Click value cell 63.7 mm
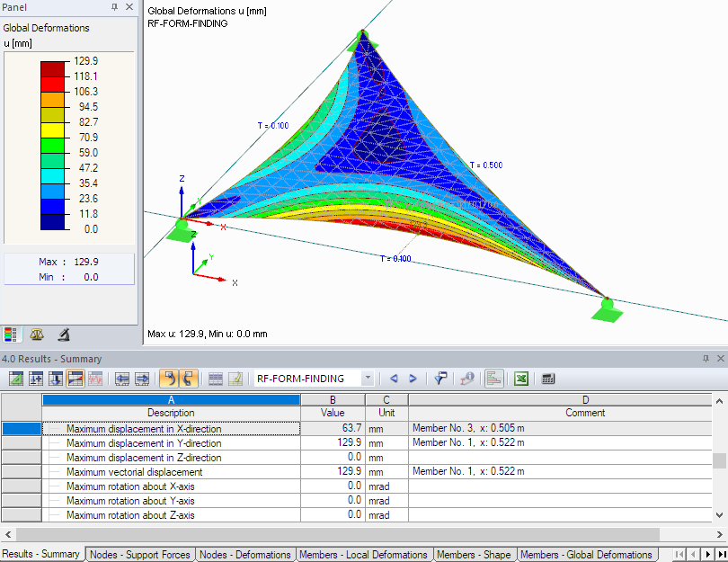 point(333,428)
